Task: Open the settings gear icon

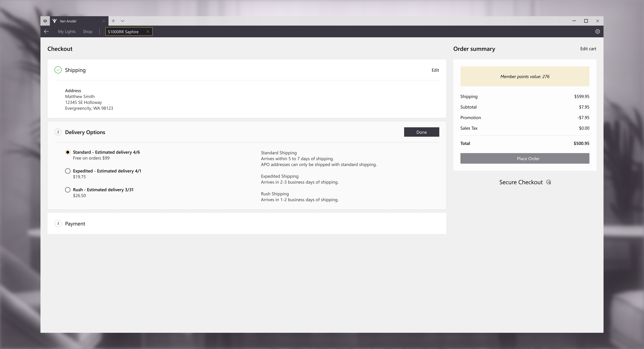Action: tap(597, 31)
